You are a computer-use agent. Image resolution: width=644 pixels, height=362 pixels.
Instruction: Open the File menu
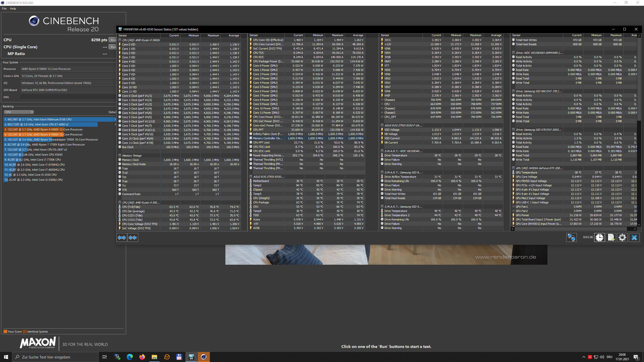tap(4, 9)
